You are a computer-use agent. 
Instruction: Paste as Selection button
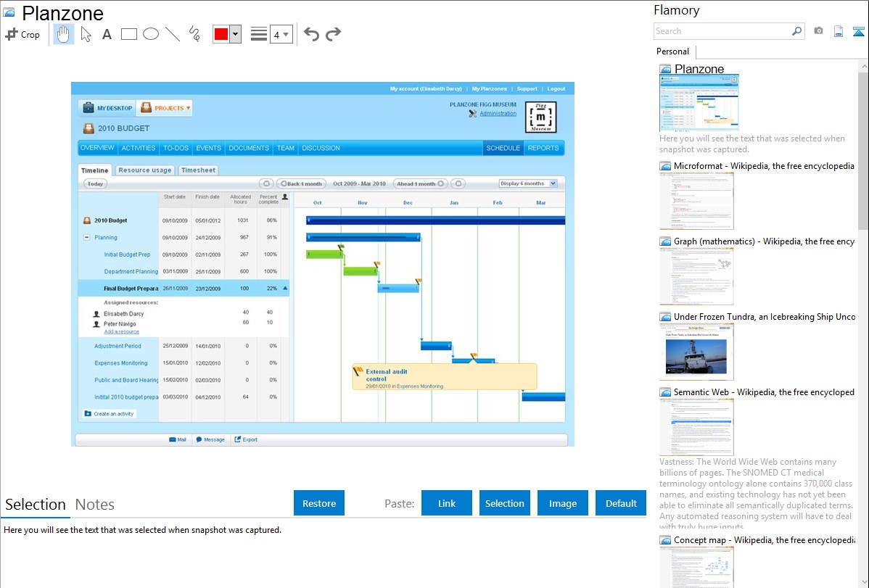504,503
